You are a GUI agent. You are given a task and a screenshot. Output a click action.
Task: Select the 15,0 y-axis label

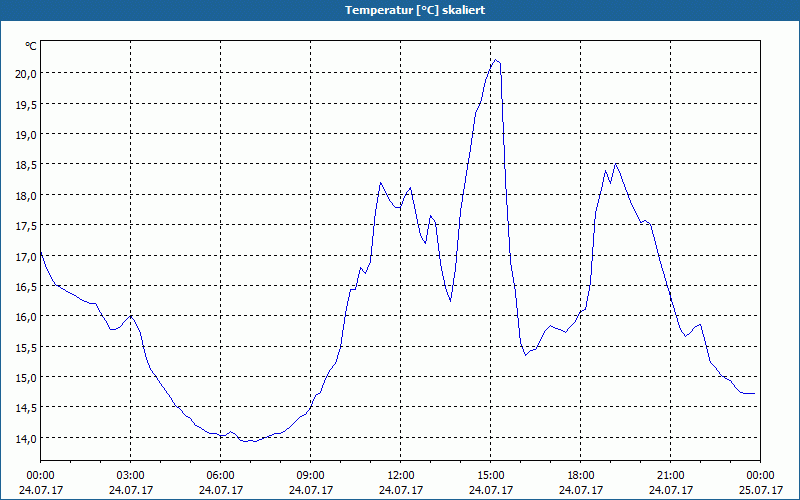point(26,378)
